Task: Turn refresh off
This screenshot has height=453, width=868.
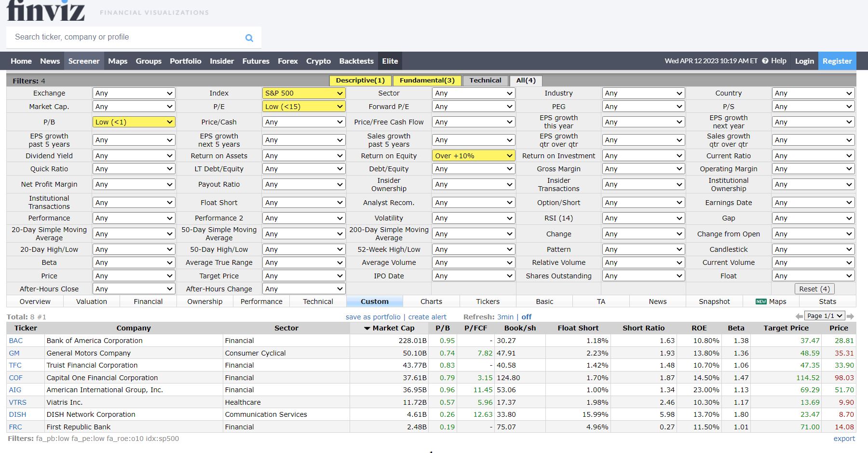Action: (527, 317)
